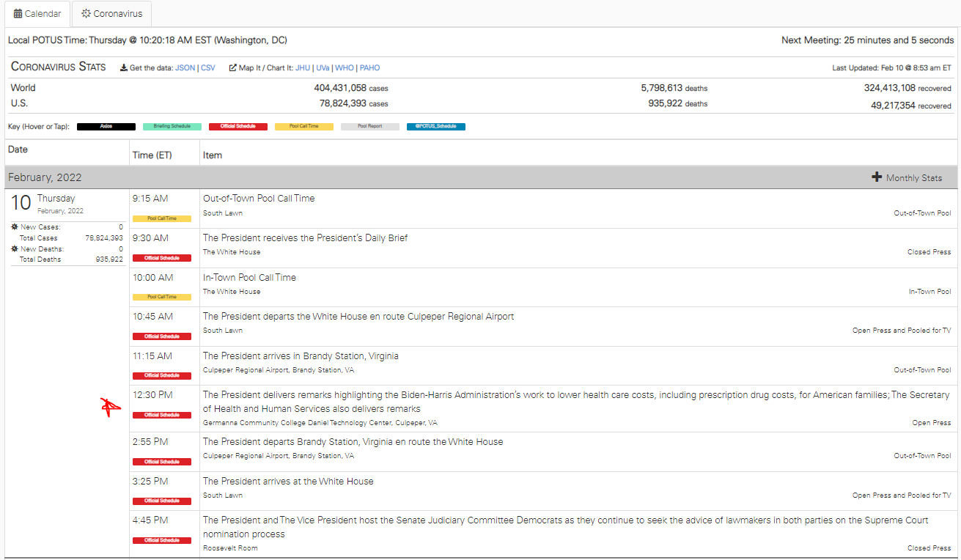Click the Last Updated Feb 10 timestamp

pyautogui.click(x=892, y=68)
